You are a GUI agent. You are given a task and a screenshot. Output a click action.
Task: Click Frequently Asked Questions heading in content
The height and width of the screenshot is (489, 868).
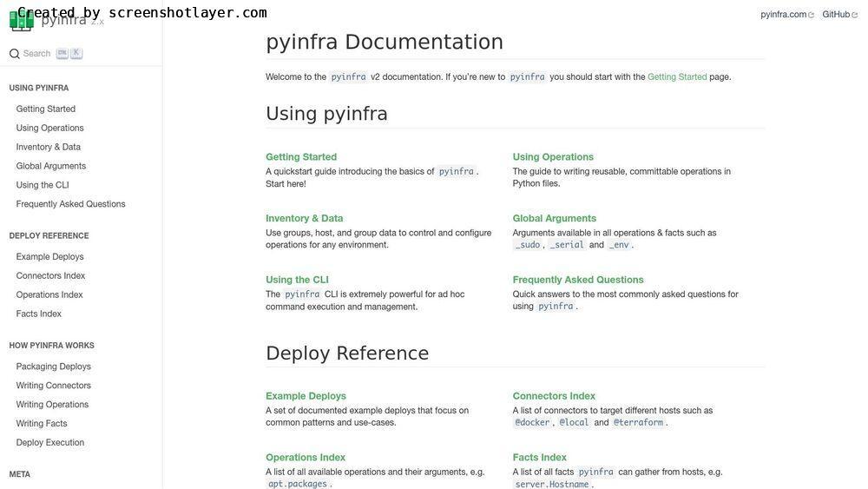(x=578, y=280)
